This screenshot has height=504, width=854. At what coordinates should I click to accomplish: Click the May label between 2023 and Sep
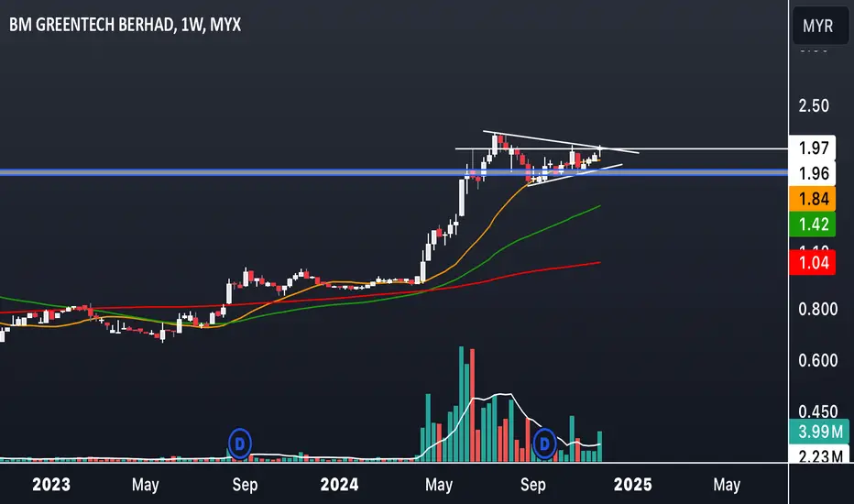[x=145, y=485]
